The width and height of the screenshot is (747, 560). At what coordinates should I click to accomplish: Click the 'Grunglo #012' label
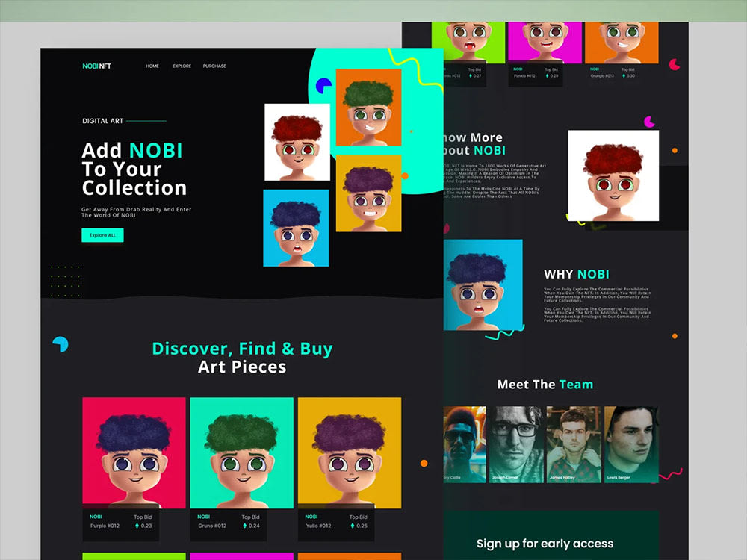coord(602,75)
